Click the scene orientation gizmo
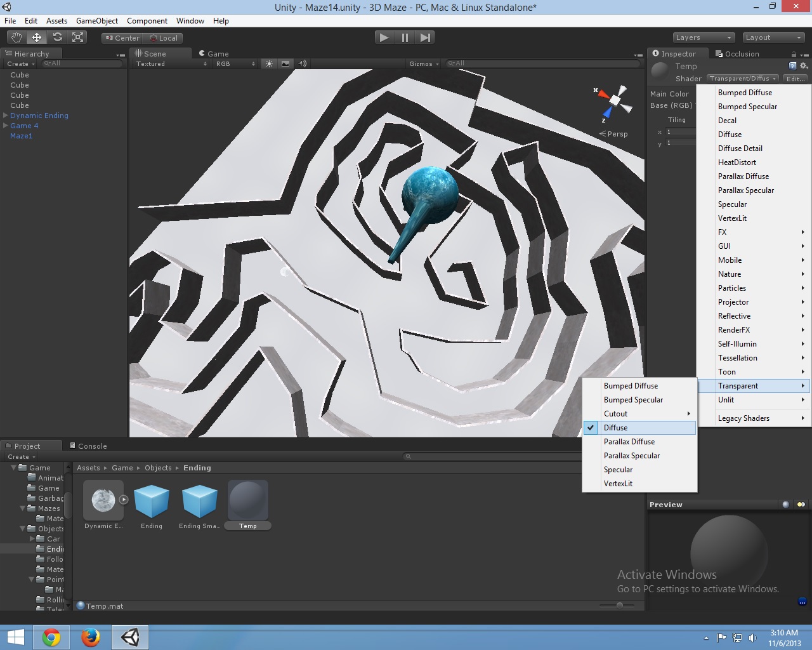 613,102
